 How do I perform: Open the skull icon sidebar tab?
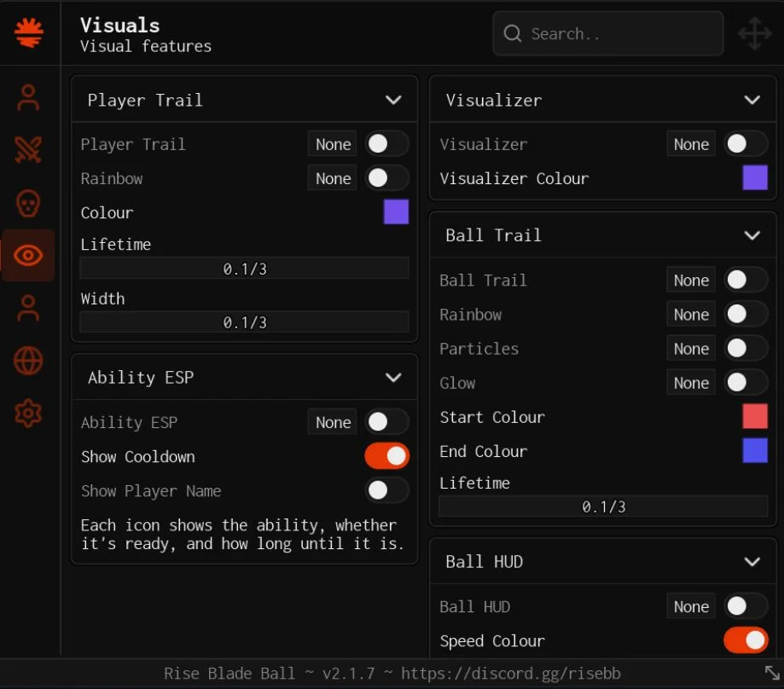click(28, 203)
